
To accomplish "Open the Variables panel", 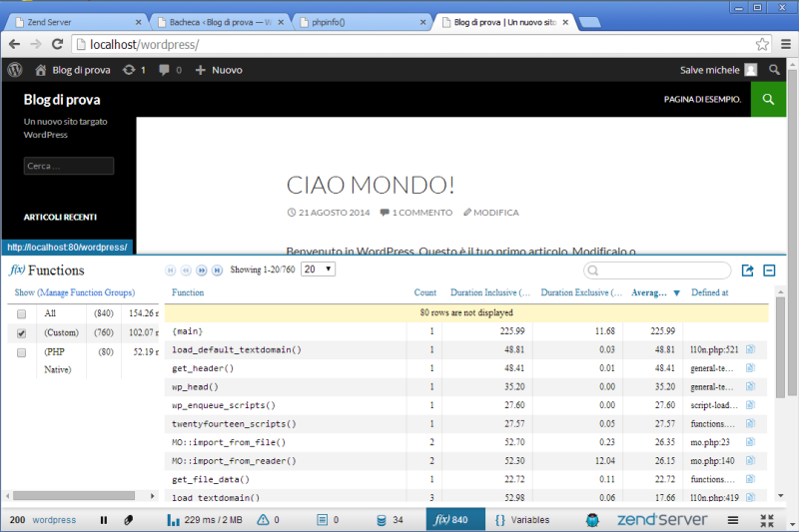I will pos(522,520).
